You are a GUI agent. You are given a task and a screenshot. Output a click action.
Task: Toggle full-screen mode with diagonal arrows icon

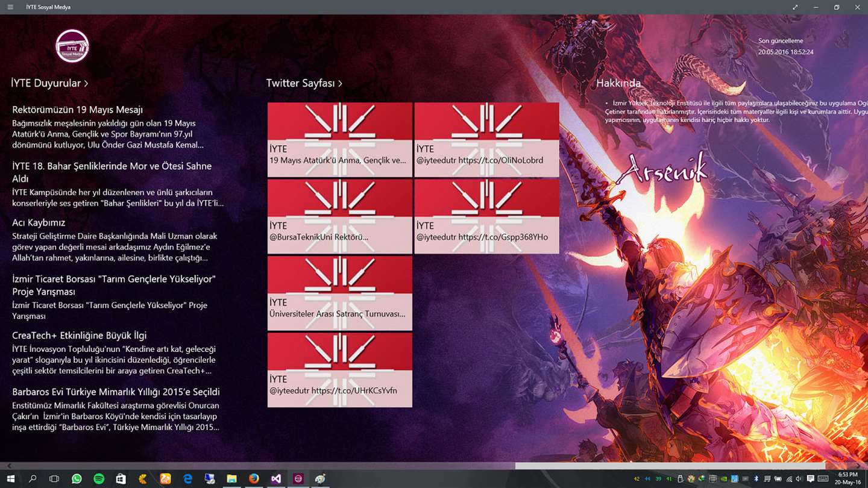coord(795,7)
